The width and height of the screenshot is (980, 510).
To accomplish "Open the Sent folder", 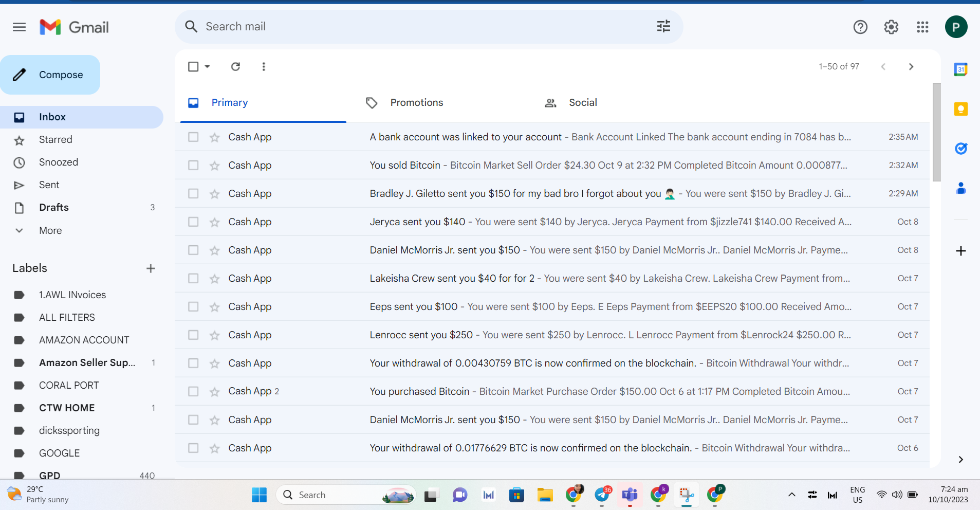I will pyautogui.click(x=49, y=185).
